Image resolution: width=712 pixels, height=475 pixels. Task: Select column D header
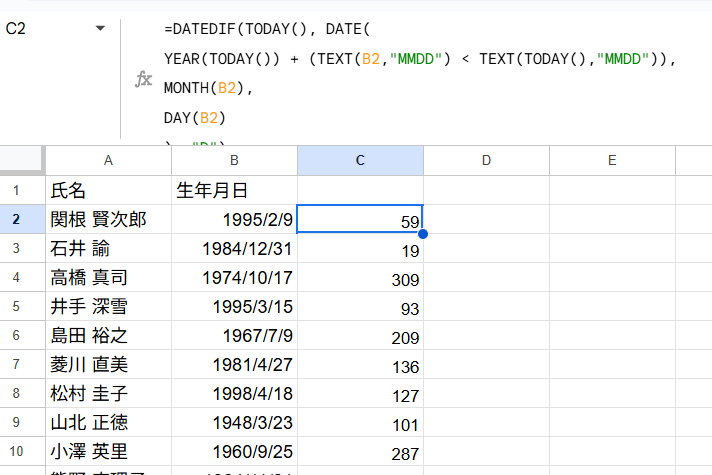(x=486, y=160)
